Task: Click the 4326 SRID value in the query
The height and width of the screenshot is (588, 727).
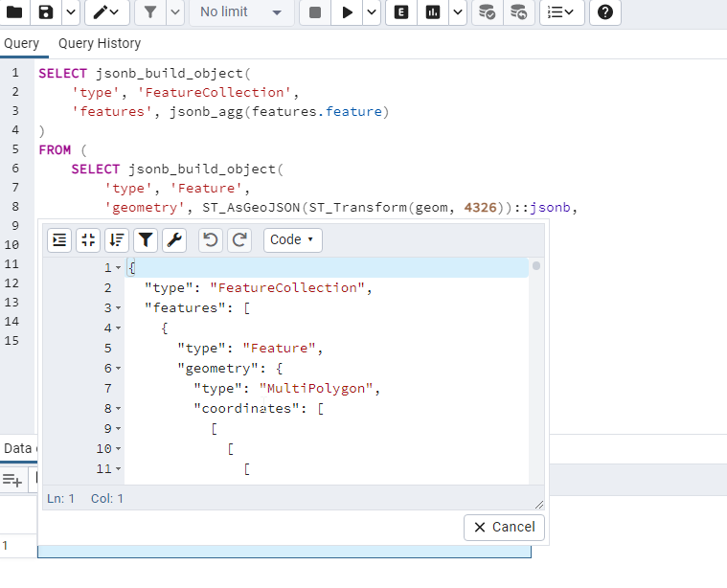Action: [480, 207]
